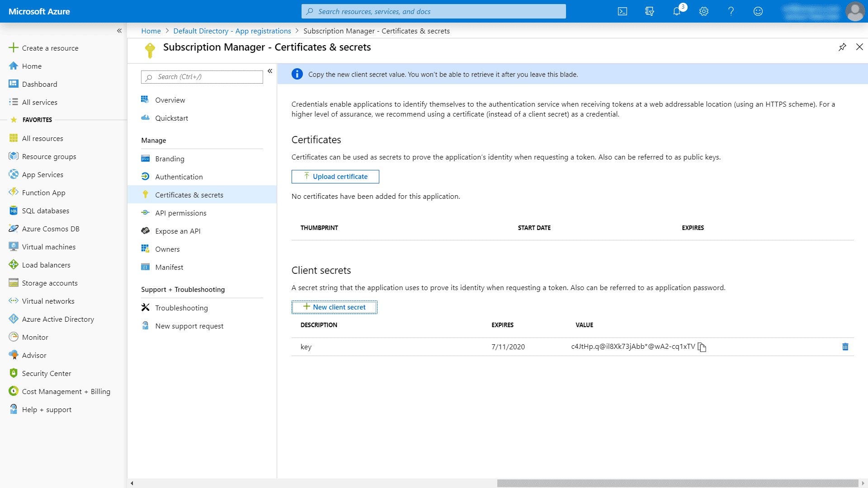Screen dimensions: 868x488
Task: Collapse the main left navigation sidebar
Action: [119, 31]
